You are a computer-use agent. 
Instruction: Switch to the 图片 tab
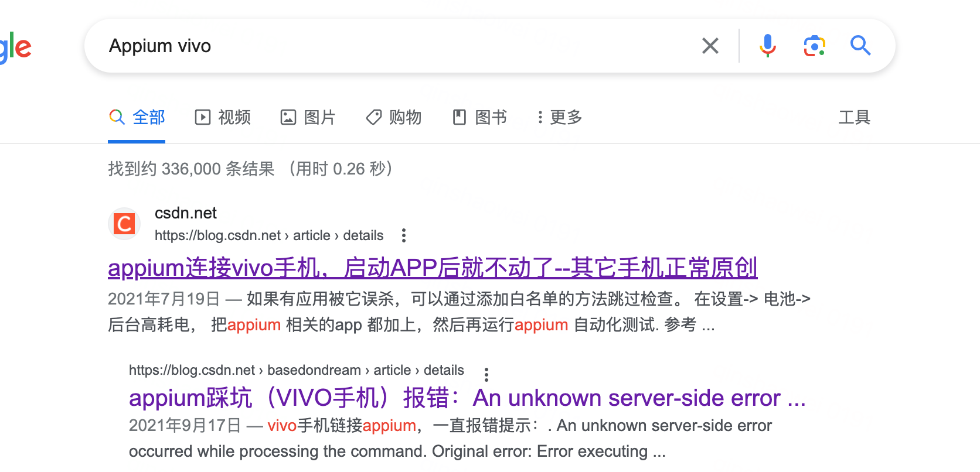click(308, 117)
